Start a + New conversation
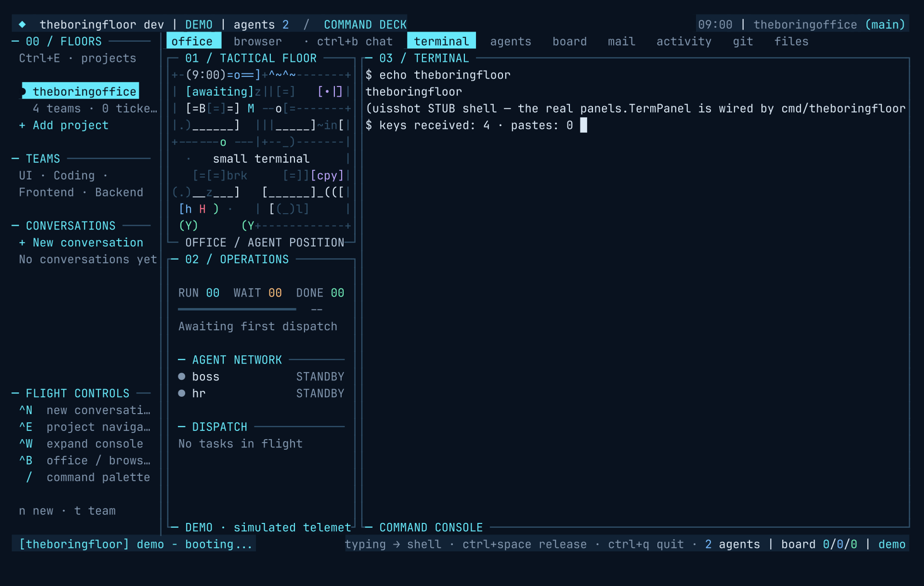 [81, 243]
